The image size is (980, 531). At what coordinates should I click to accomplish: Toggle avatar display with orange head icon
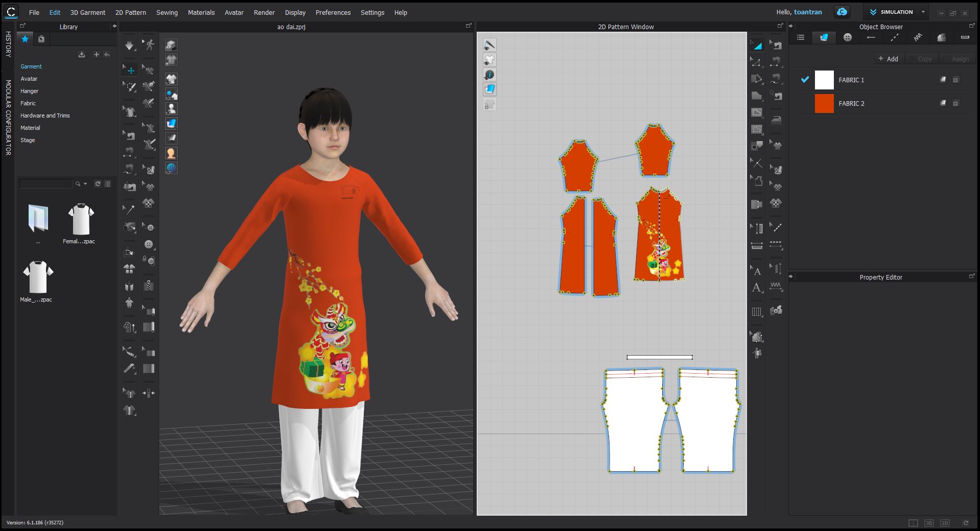click(171, 153)
